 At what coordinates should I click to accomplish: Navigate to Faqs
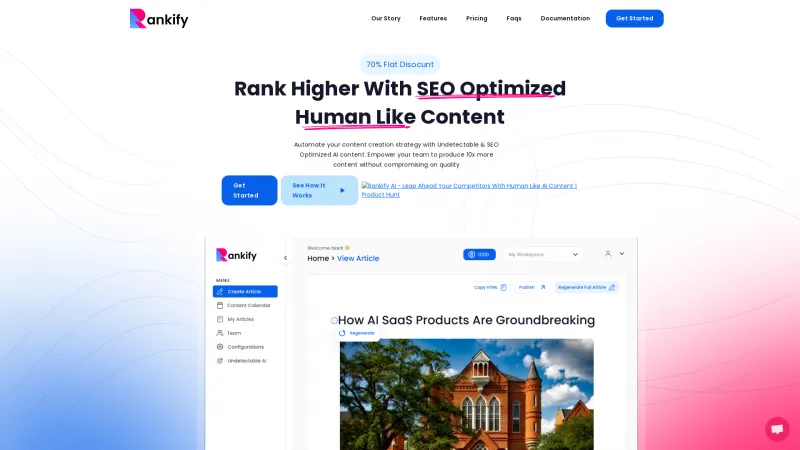coord(514,18)
